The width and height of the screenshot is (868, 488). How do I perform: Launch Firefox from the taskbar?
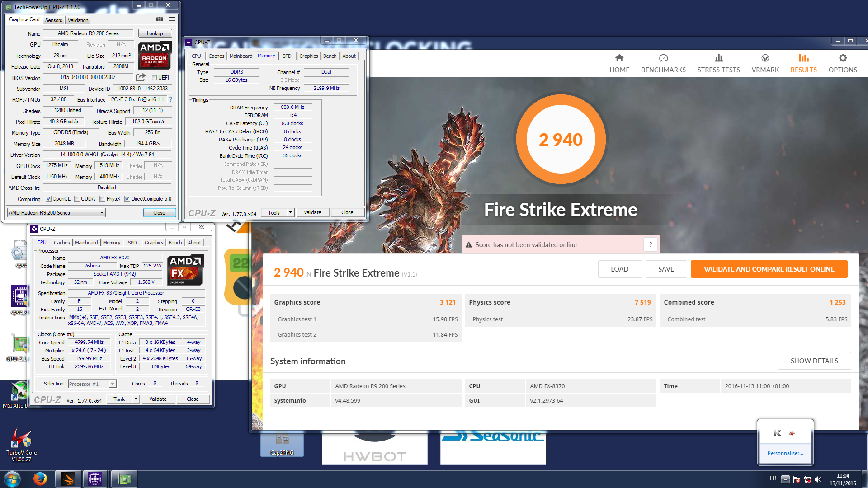coord(40,479)
